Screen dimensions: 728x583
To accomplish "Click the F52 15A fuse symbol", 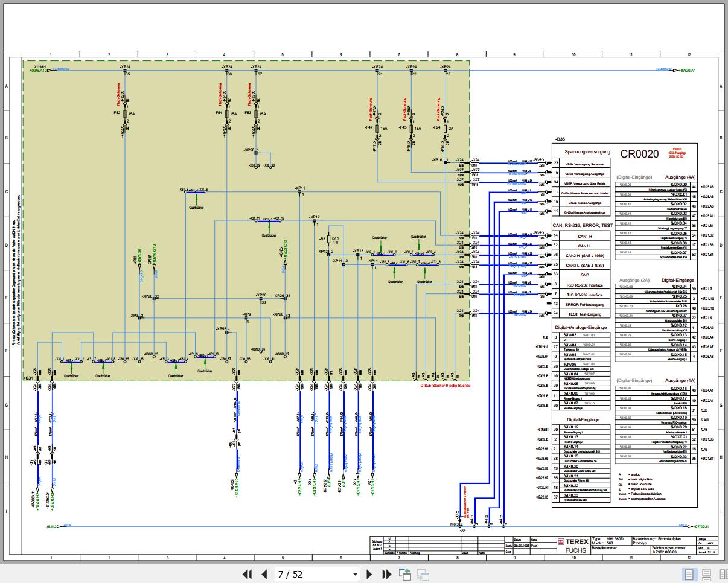I will pos(124,113).
